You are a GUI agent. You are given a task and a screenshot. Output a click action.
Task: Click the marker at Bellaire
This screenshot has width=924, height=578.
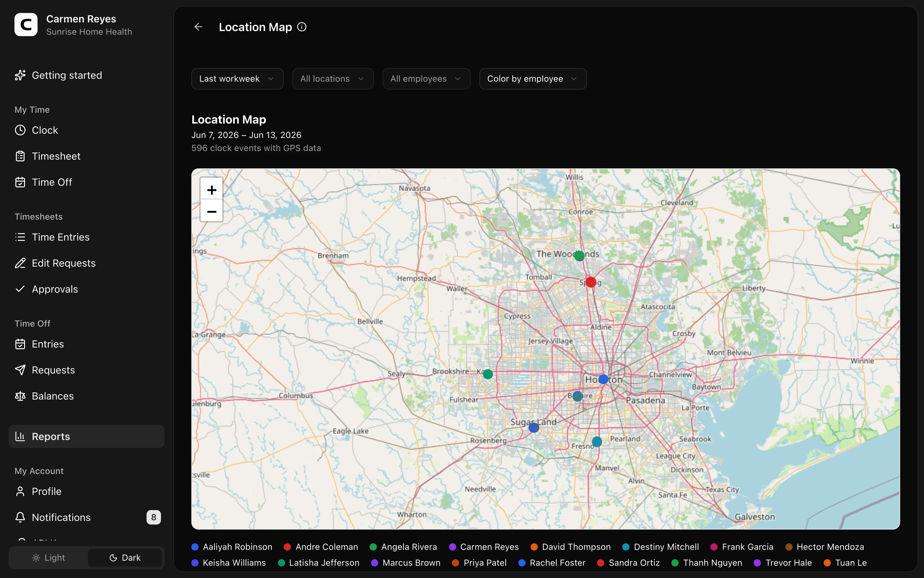click(x=577, y=396)
